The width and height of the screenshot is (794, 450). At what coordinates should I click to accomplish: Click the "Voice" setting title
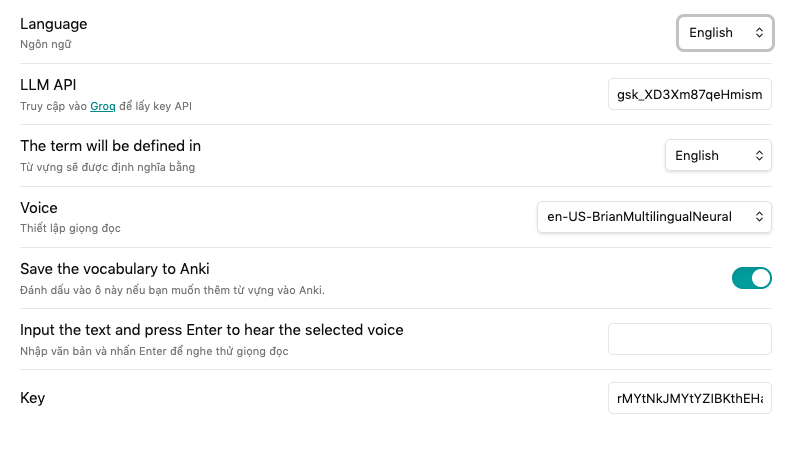coord(39,208)
